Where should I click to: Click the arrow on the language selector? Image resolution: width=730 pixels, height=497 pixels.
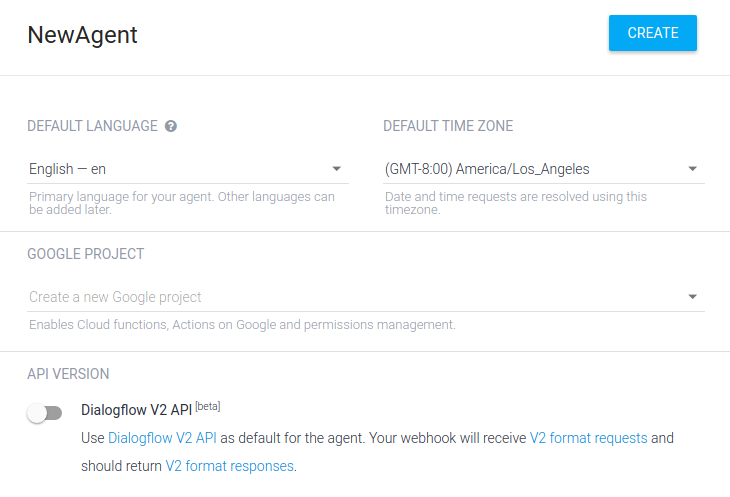pyautogui.click(x=337, y=169)
